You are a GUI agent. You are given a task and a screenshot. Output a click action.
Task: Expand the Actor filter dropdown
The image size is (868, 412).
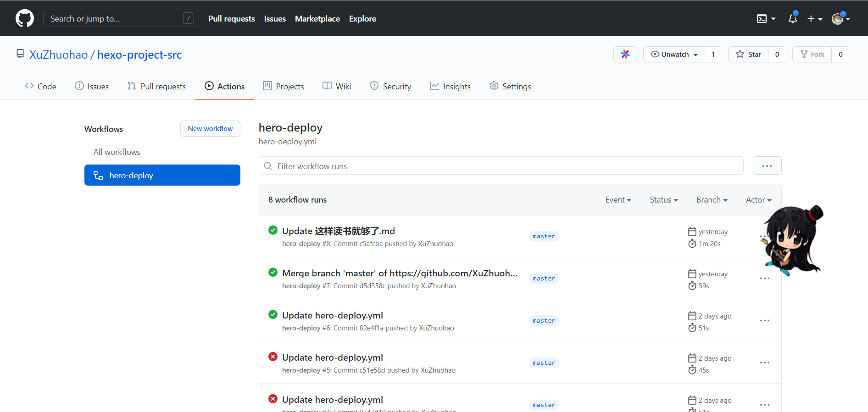tap(759, 200)
